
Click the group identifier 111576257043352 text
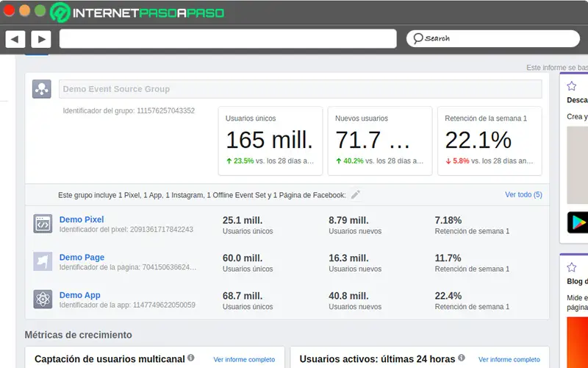(x=129, y=111)
